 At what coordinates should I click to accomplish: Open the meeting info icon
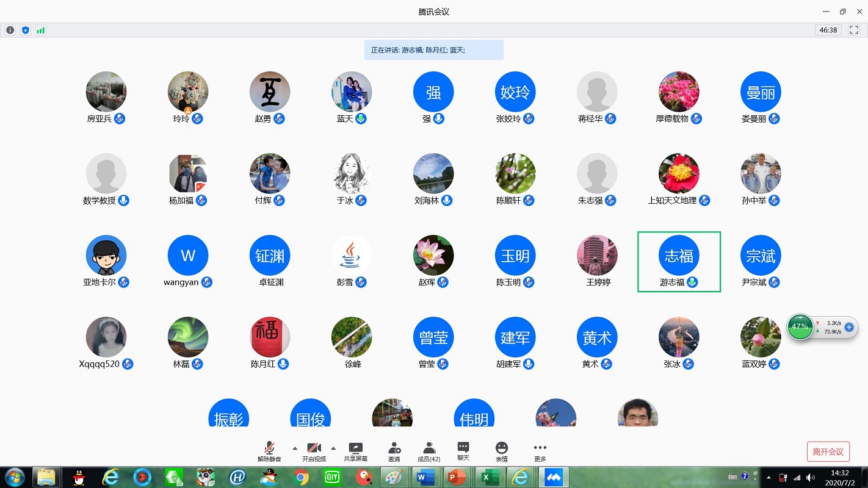point(10,30)
